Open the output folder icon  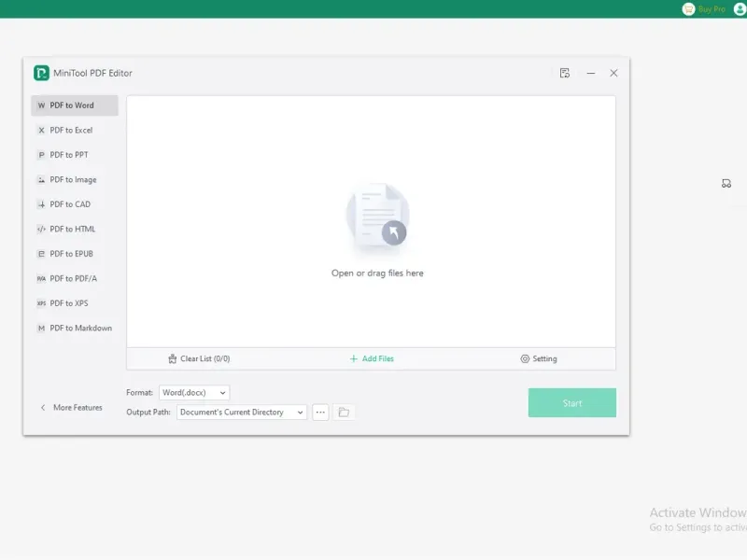(344, 412)
